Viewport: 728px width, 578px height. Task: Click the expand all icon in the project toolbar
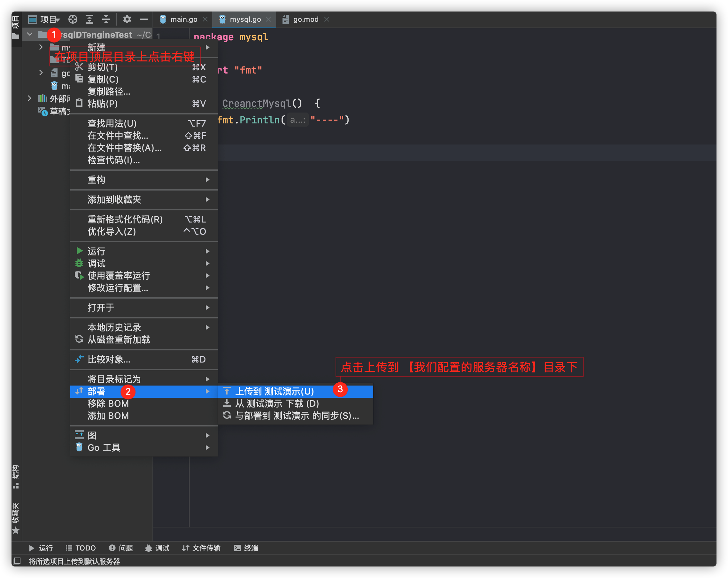click(89, 19)
